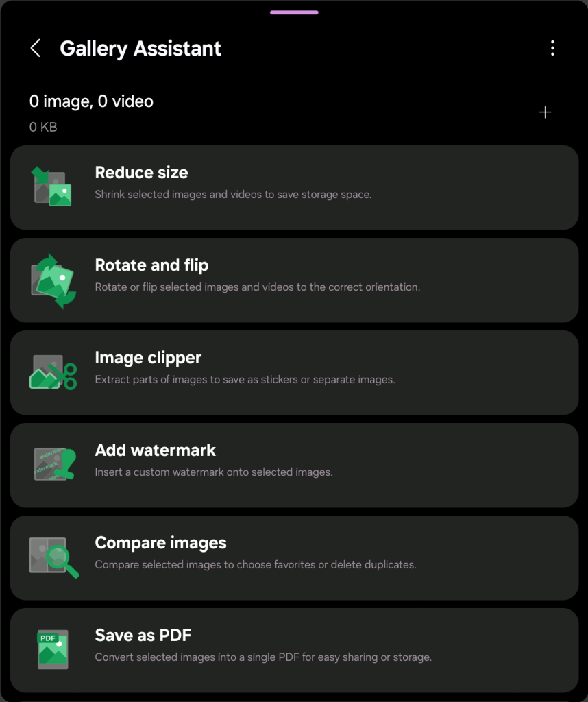
Task: Click the Image clipper scissors icon
Action: click(52, 372)
